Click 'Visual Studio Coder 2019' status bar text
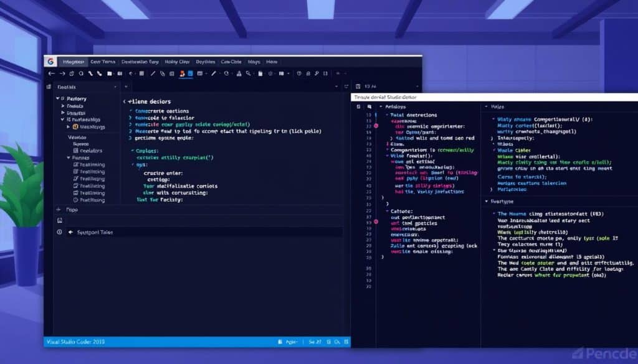Viewport: 638px width, 364px height. pos(75,342)
